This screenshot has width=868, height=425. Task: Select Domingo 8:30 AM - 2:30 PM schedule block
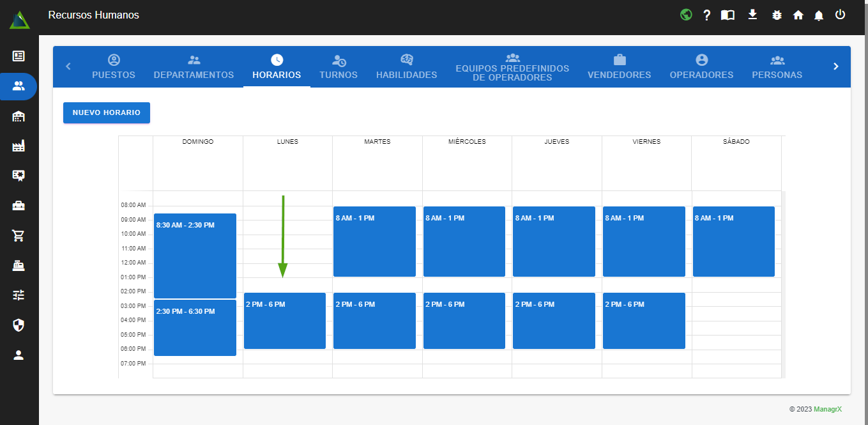(195, 256)
